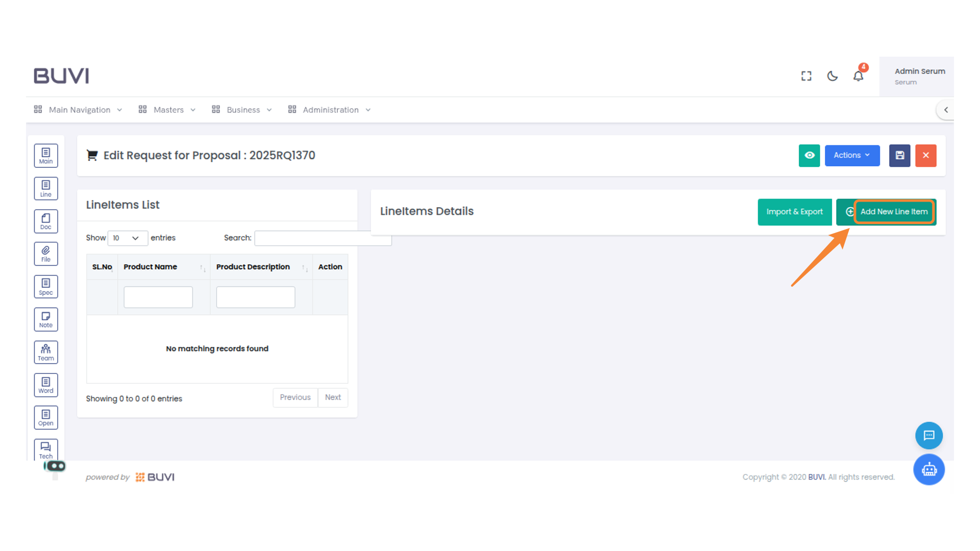
Task: Open the Line sidebar section
Action: tap(46, 188)
